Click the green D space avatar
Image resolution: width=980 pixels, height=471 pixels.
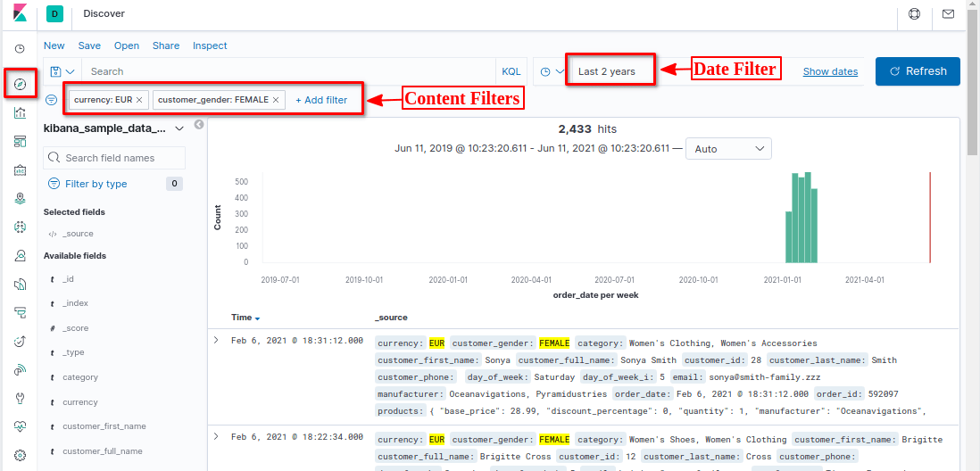55,13
